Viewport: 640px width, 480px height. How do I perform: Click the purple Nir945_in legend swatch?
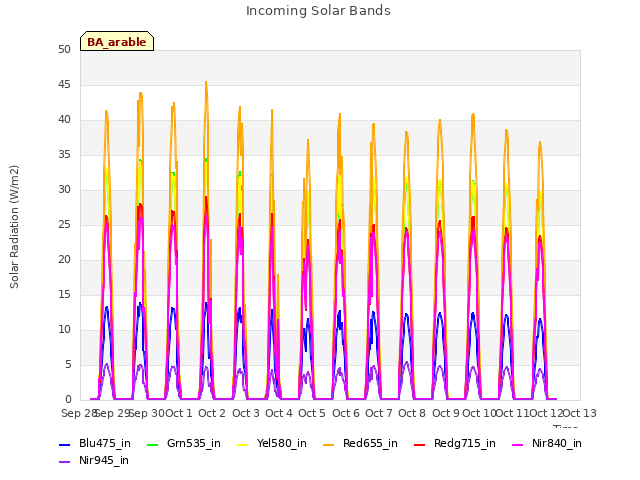tap(64, 462)
